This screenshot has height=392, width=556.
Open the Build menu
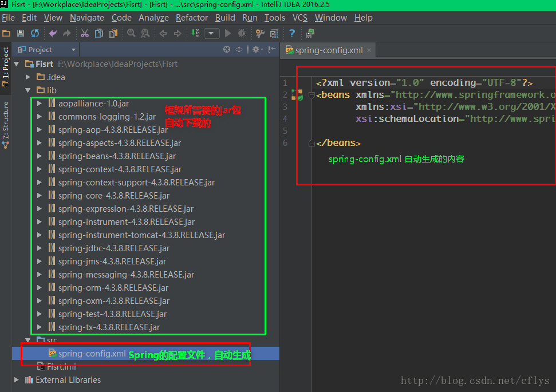point(225,18)
